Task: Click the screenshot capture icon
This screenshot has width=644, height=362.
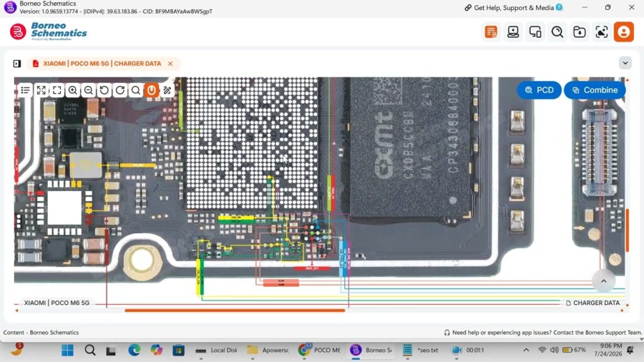Action: (x=602, y=32)
